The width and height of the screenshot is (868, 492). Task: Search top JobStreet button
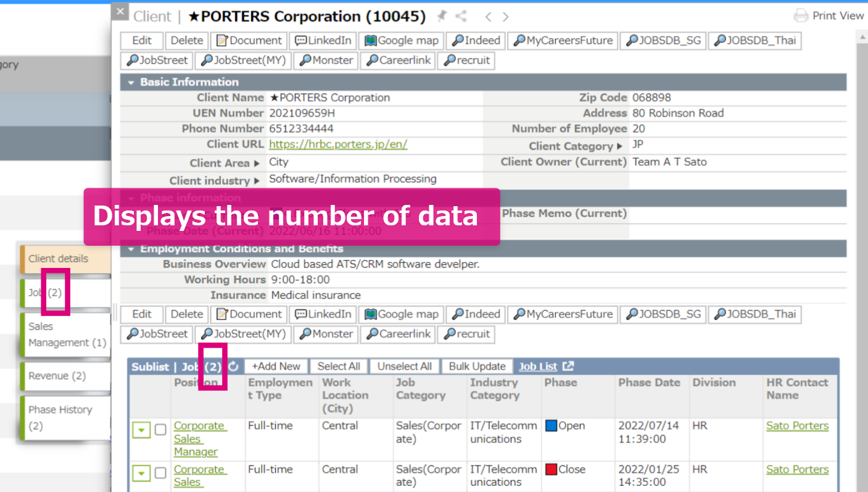(157, 60)
